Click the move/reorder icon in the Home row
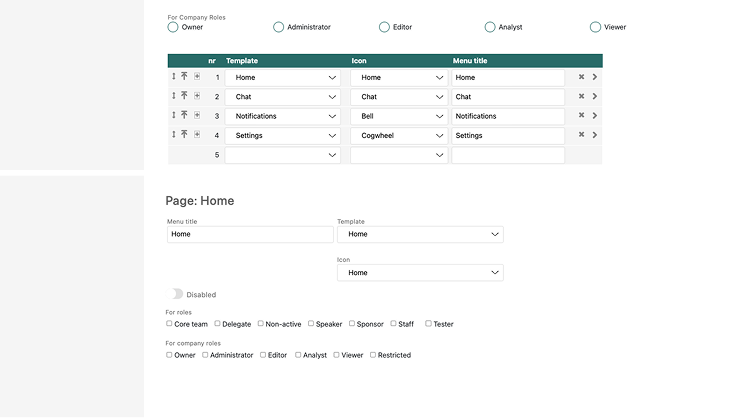Screen dimensions: 735x418 [x=173, y=76]
